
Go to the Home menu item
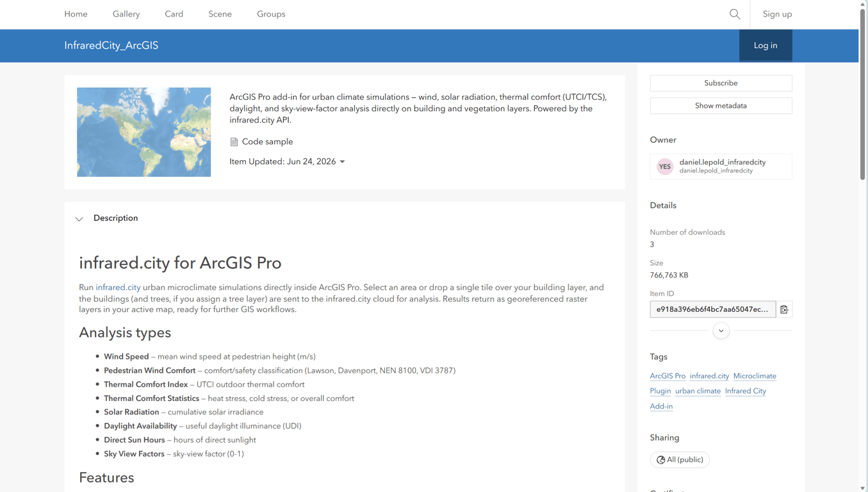[x=76, y=14]
